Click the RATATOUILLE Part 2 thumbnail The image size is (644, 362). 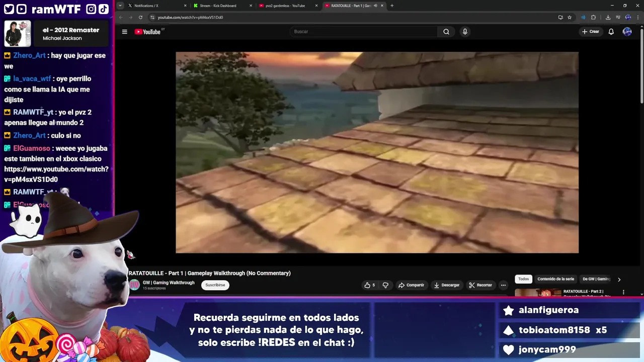[x=537, y=293]
